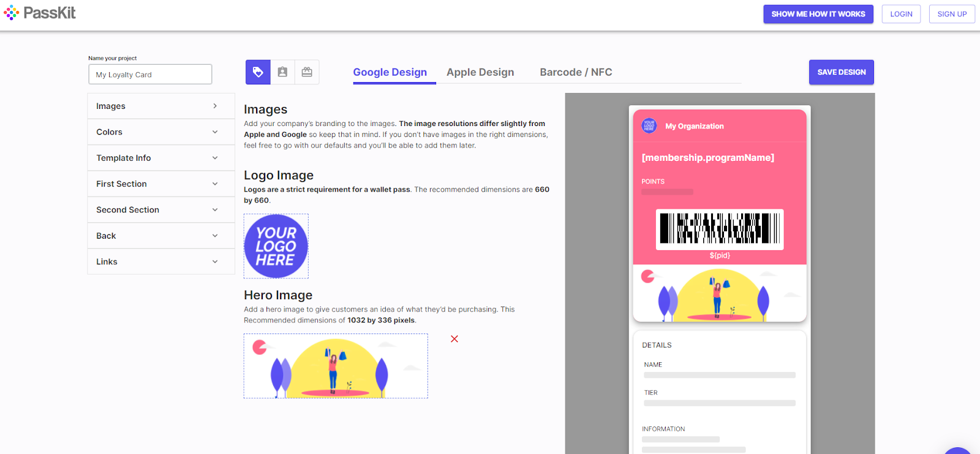The image size is (980, 454).
Task: Expand the Second Section panel
Action: (x=161, y=210)
